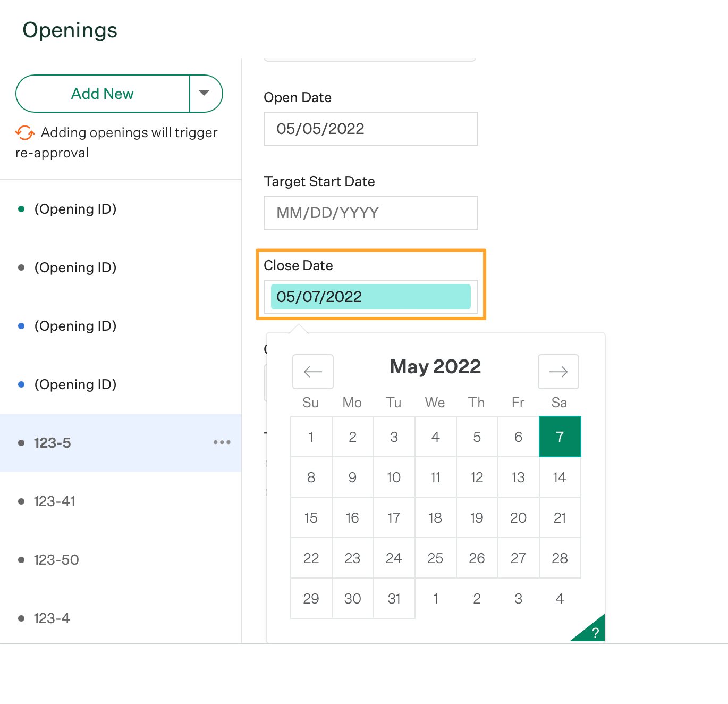The height and width of the screenshot is (704, 728).
Task: Click the Su column header in calendar
Action: point(311,403)
